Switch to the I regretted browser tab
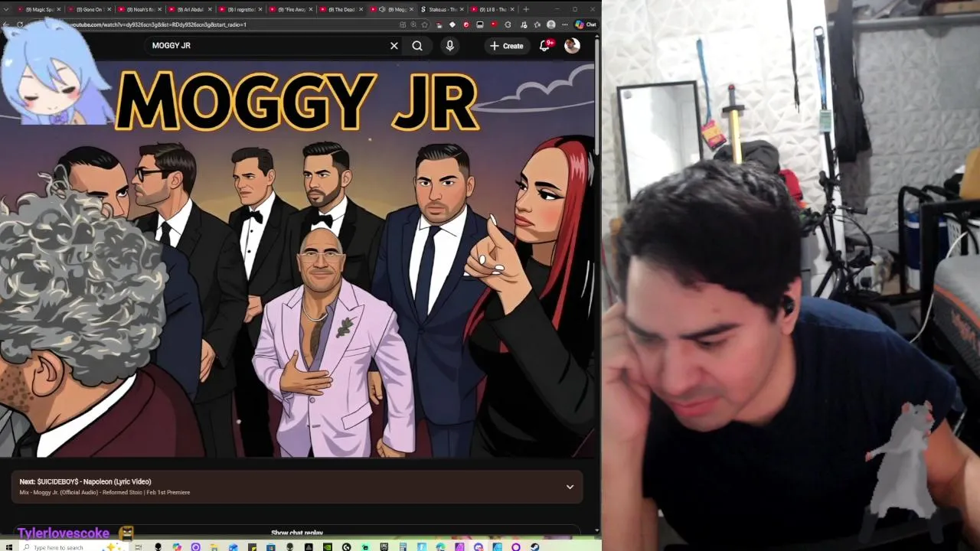The width and height of the screenshot is (980, 551). point(240,9)
